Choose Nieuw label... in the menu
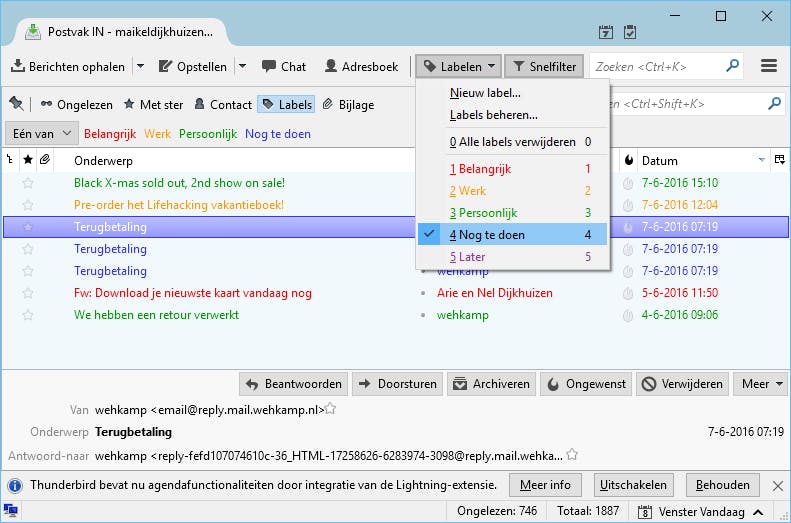791x523 pixels. pos(513,93)
